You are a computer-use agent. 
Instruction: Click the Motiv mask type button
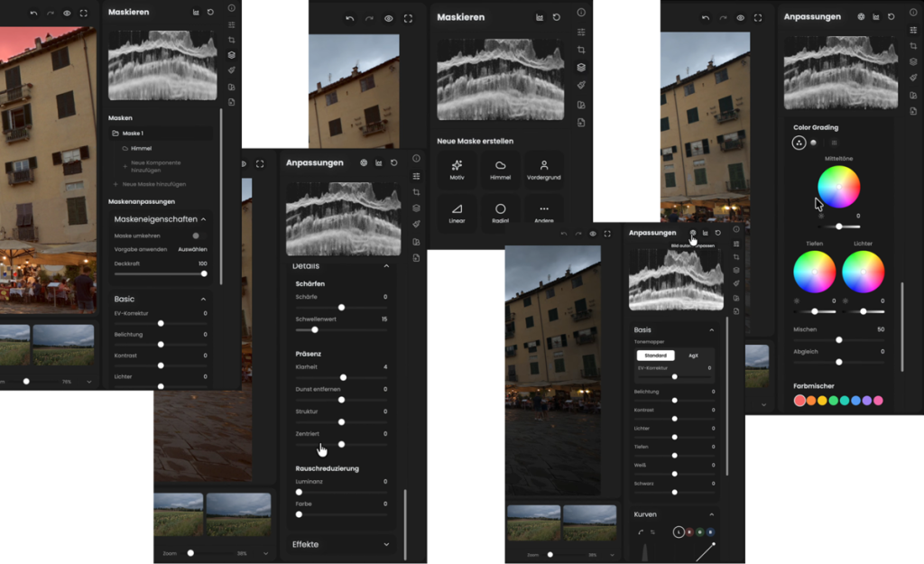(x=457, y=169)
